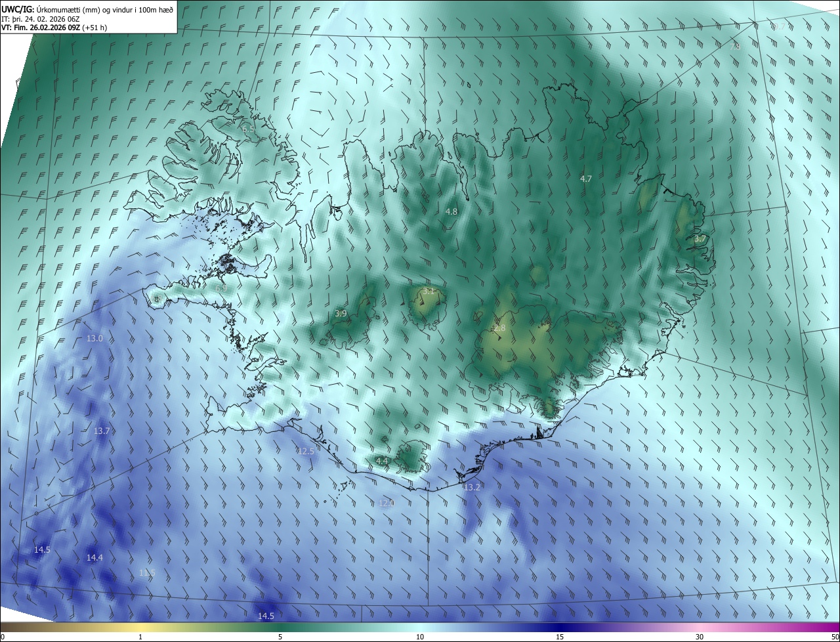Click the 15 tick on the color scale
This screenshot has height=642, width=840.
(x=560, y=637)
